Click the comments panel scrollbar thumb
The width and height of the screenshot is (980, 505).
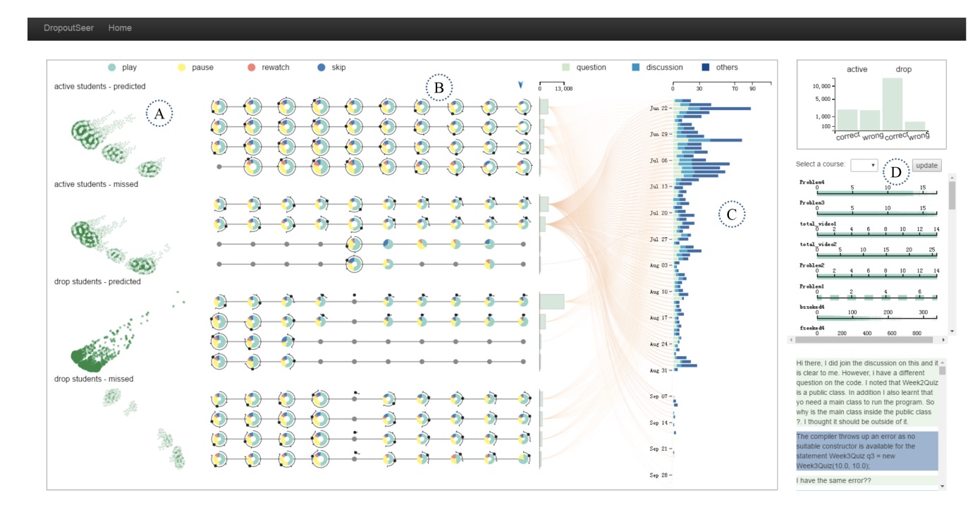pyautogui.click(x=942, y=370)
